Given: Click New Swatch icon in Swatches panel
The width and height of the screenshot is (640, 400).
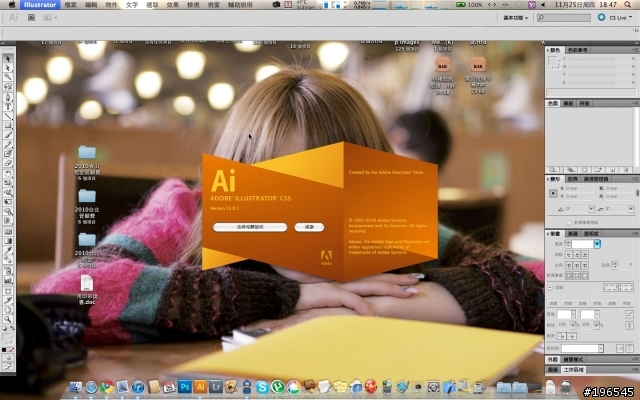Looking at the screenshot, I should [x=613, y=169].
